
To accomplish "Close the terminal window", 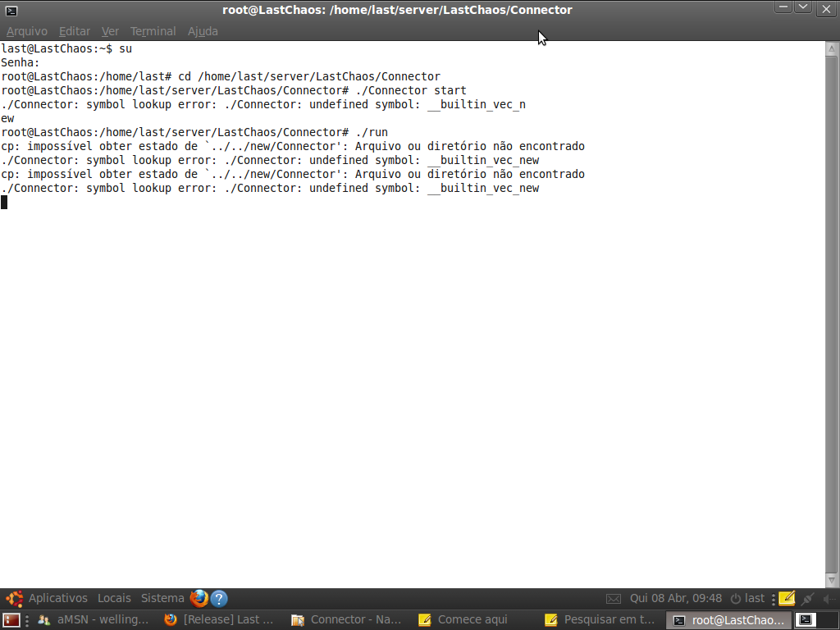I will point(827,9).
